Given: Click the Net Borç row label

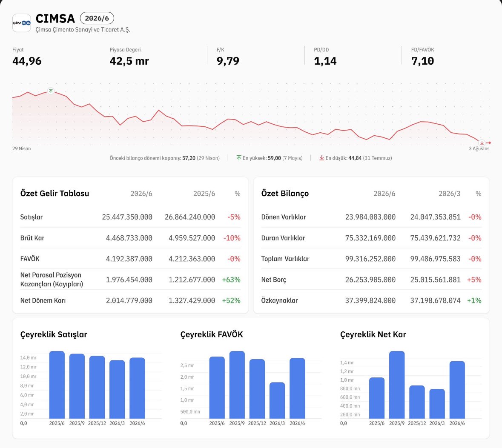Looking at the screenshot, I should (274, 280).
